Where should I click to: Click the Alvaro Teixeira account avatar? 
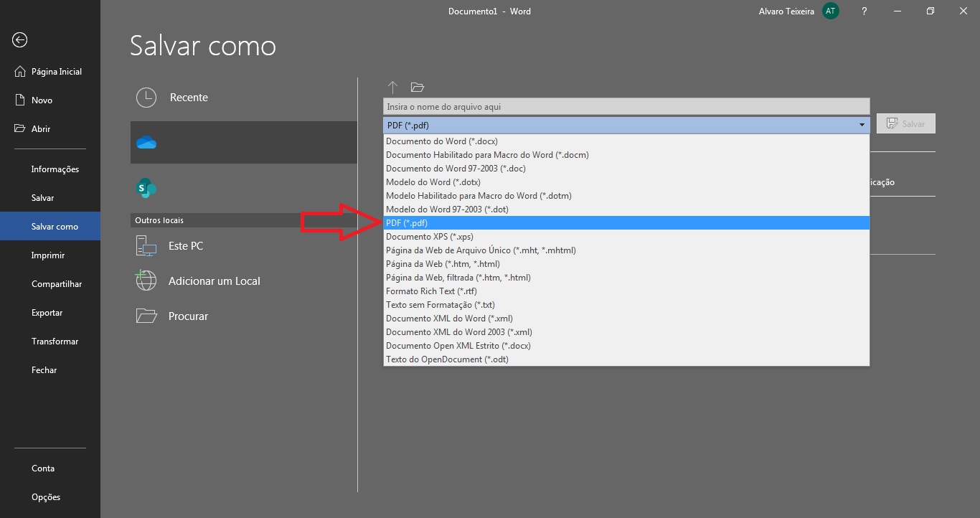829,11
